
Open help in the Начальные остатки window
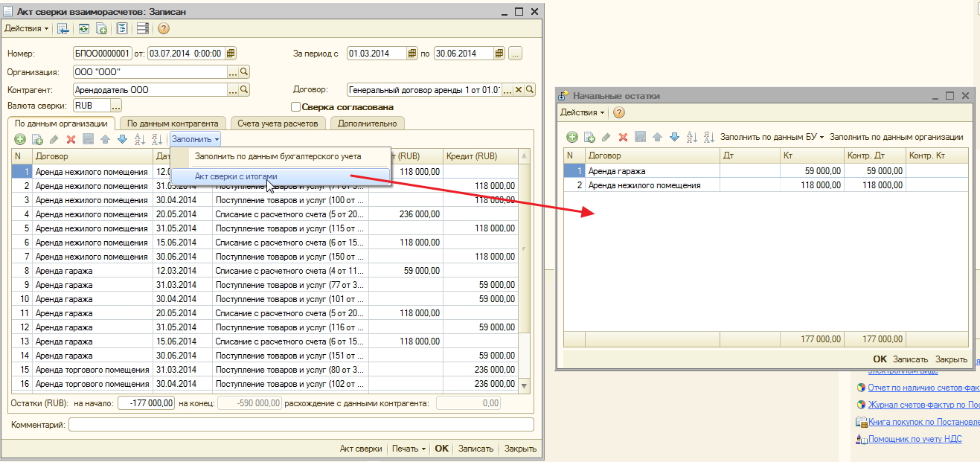tap(619, 112)
